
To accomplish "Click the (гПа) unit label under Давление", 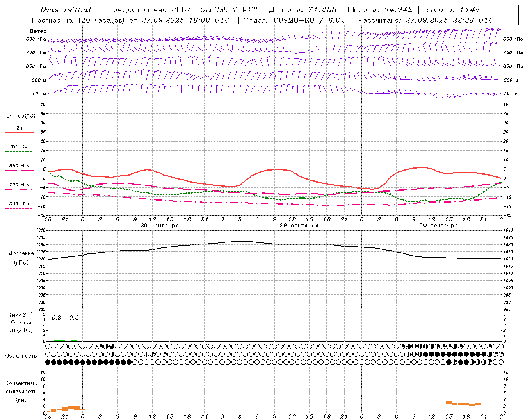I will pos(21,263).
